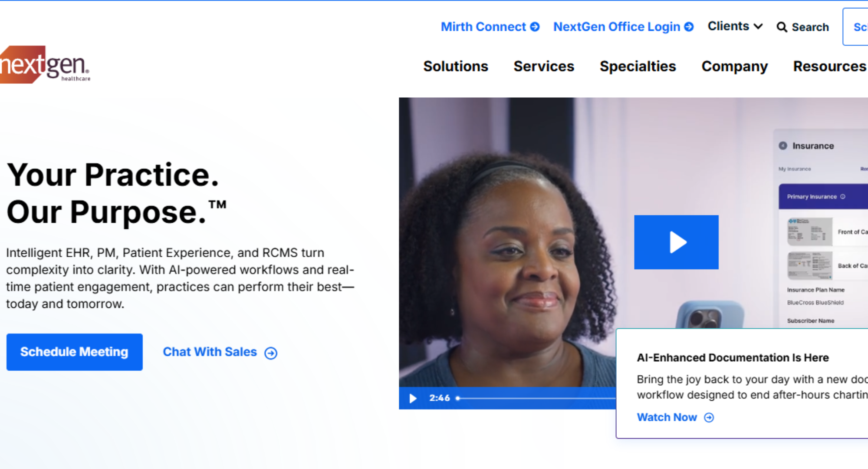
Task: Click the video progress bar
Action: coord(536,398)
